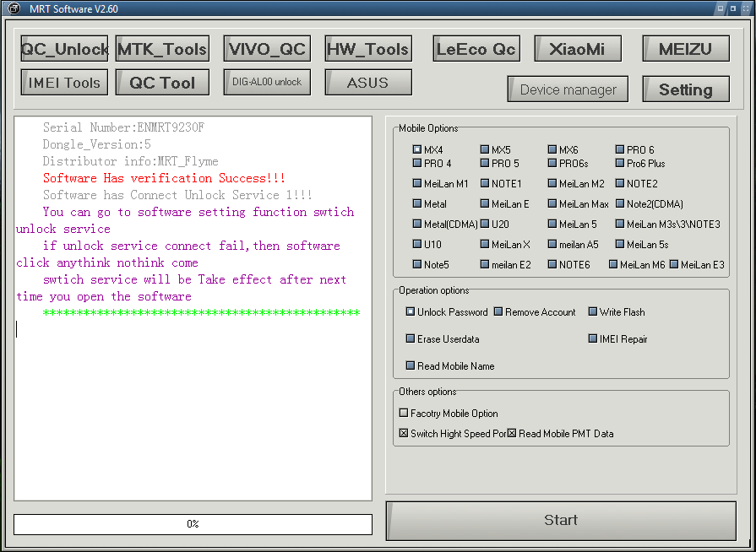The image size is (756, 552).
Task: Open Device manager
Action: [x=568, y=89]
